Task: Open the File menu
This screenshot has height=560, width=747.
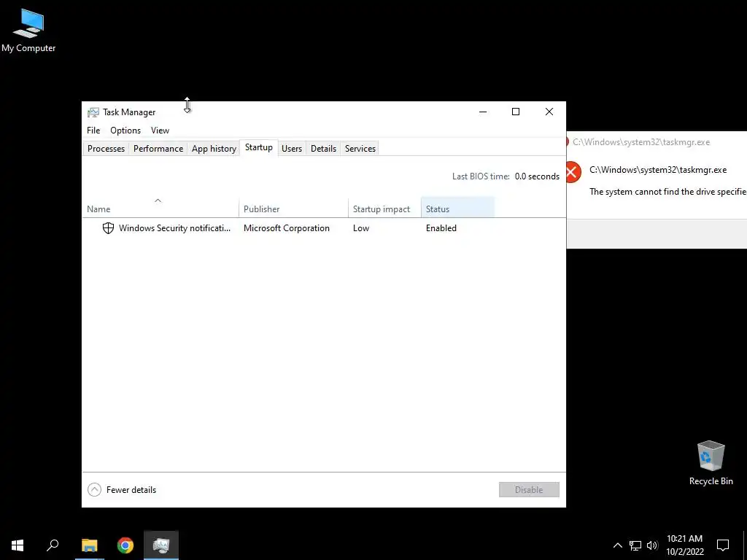Action: coord(93,131)
